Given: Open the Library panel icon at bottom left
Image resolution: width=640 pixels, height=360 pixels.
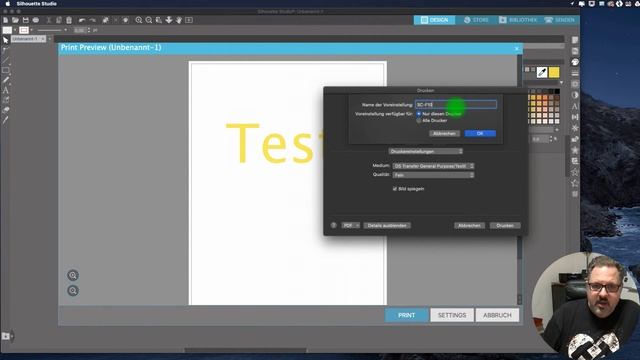Looking at the screenshot, I should coord(6,336).
